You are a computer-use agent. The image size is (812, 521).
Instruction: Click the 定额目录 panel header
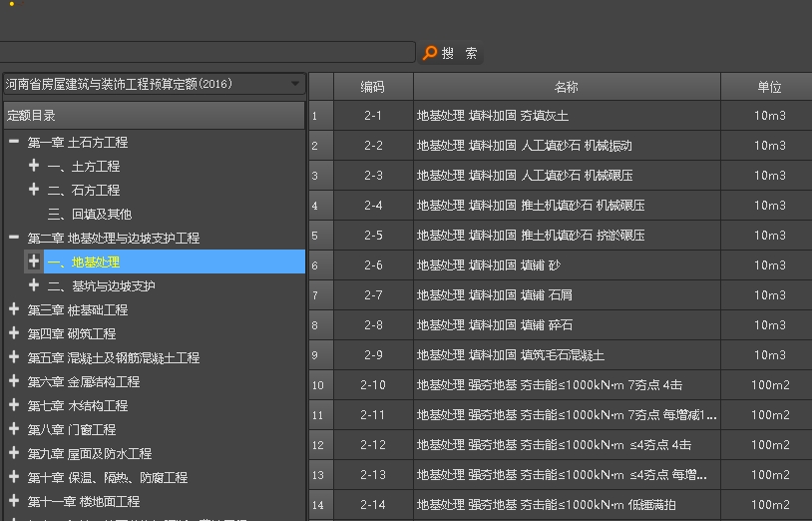click(154, 115)
